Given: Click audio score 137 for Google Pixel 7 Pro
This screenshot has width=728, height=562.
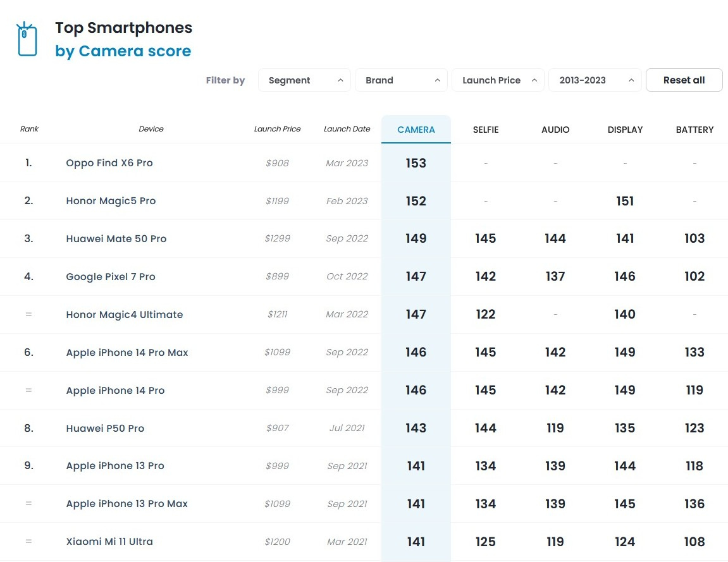Looking at the screenshot, I should pyautogui.click(x=555, y=277).
